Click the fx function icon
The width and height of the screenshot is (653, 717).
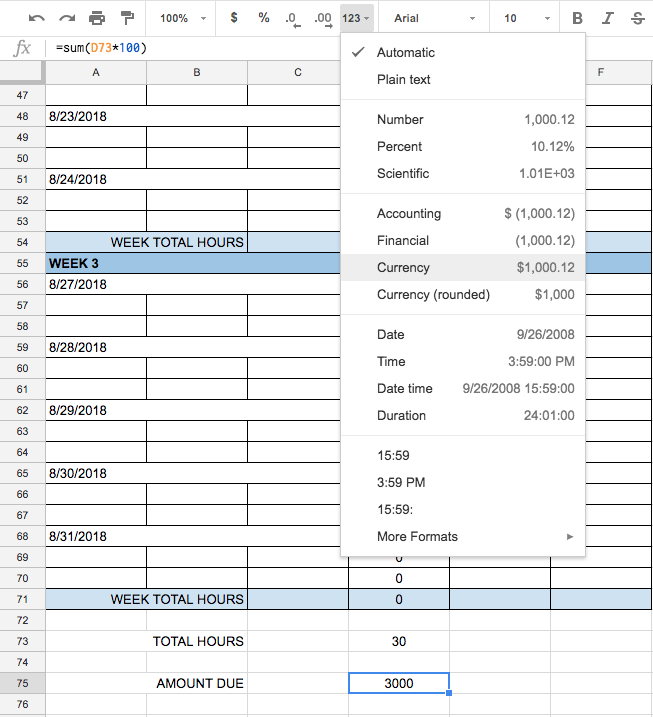tap(22, 48)
